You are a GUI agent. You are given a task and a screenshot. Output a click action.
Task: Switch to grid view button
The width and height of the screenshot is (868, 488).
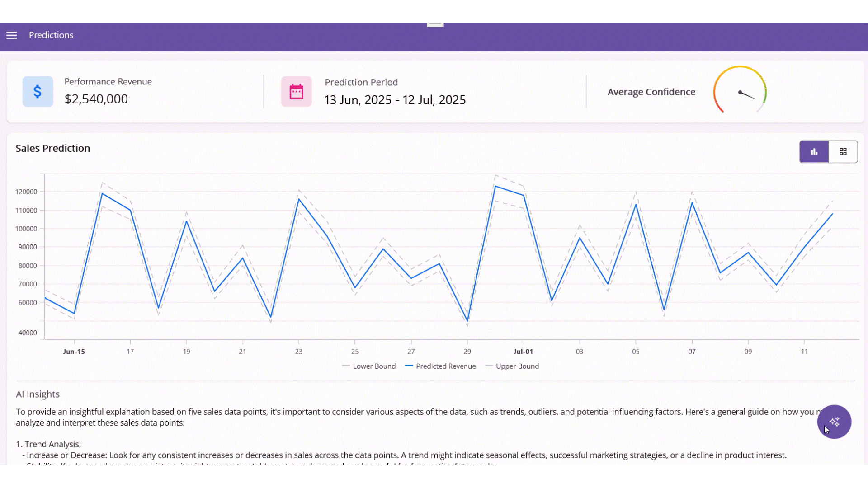click(843, 152)
